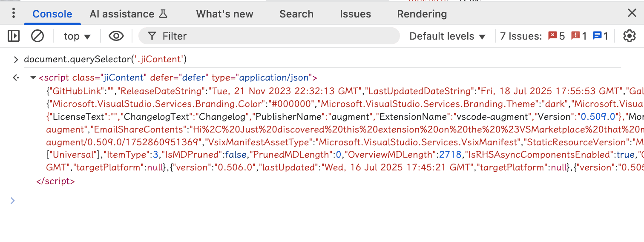Open the What's new tab
The image size is (644, 242).
(x=224, y=14)
